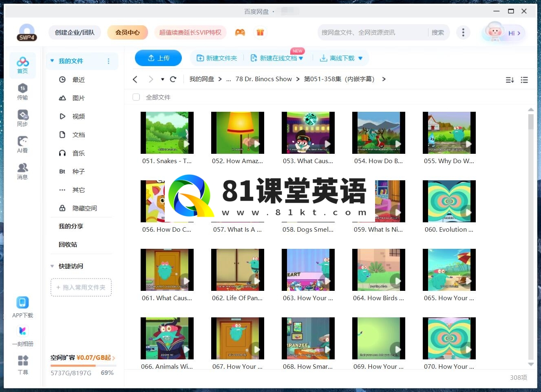Open the 同步 sync sidebar icon
This screenshot has width=541, height=392.
[x=22, y=118]
